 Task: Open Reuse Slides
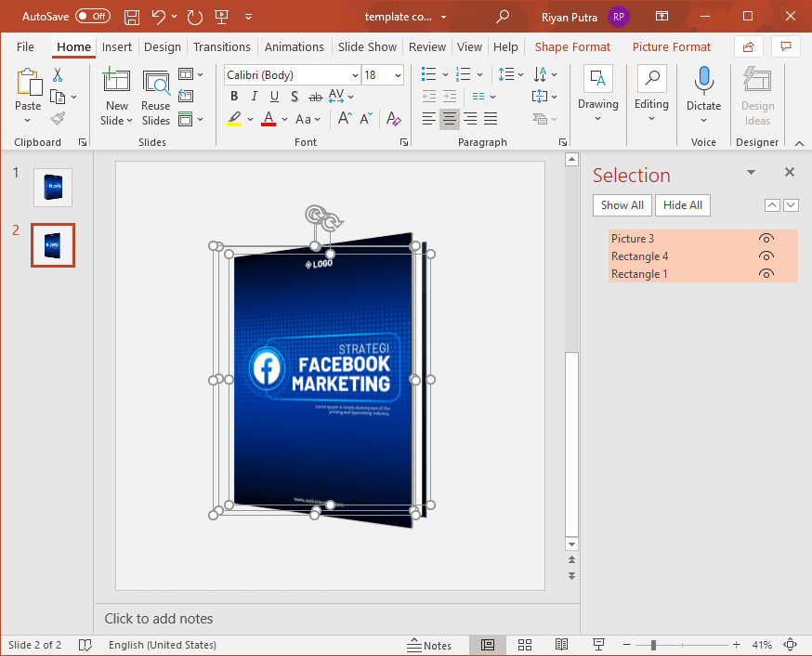156,98
